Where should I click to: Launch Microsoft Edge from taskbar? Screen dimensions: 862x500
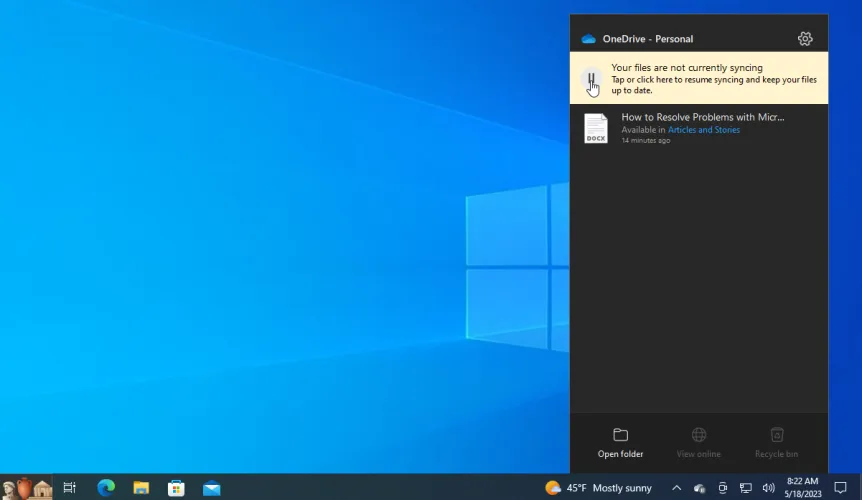click(x=106, y=488)
